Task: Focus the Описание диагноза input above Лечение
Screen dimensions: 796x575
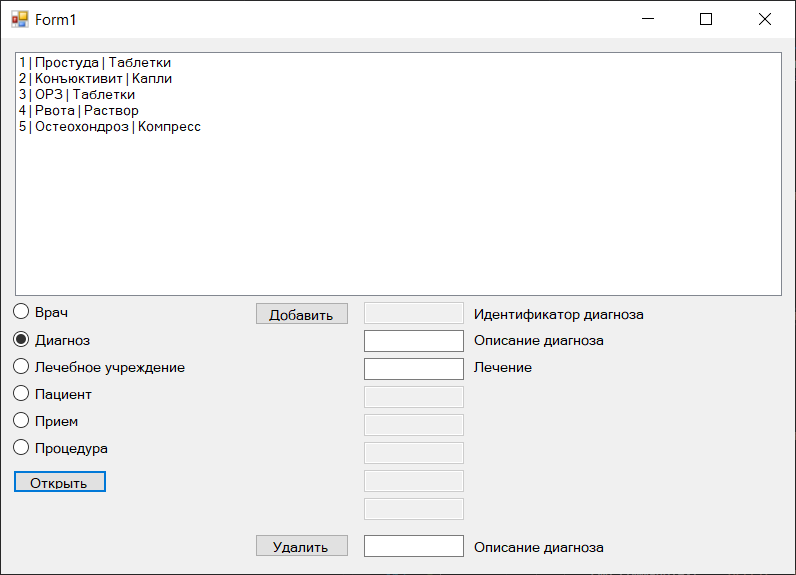Action: (414, 341)
